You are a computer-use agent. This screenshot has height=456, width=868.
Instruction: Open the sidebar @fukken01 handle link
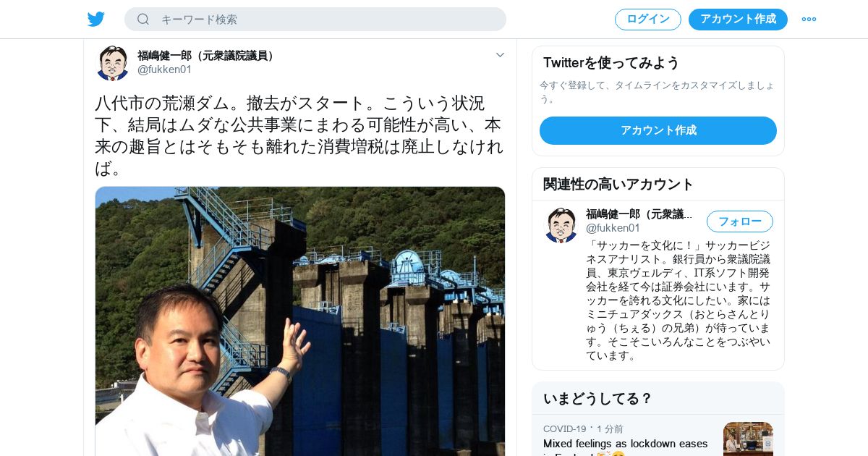(613, 228)
